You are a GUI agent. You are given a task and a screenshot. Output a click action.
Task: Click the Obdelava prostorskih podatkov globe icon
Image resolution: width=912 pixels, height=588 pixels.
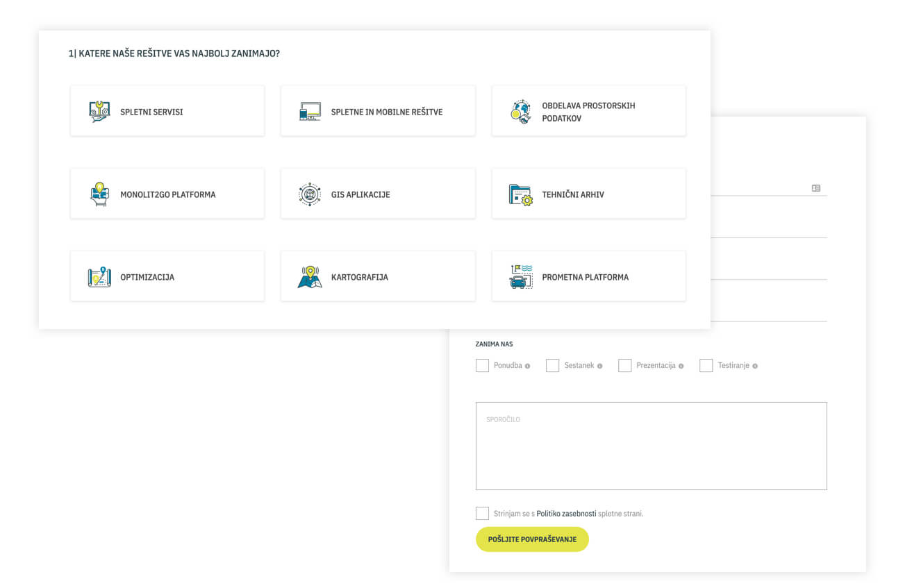pos(521,112)
